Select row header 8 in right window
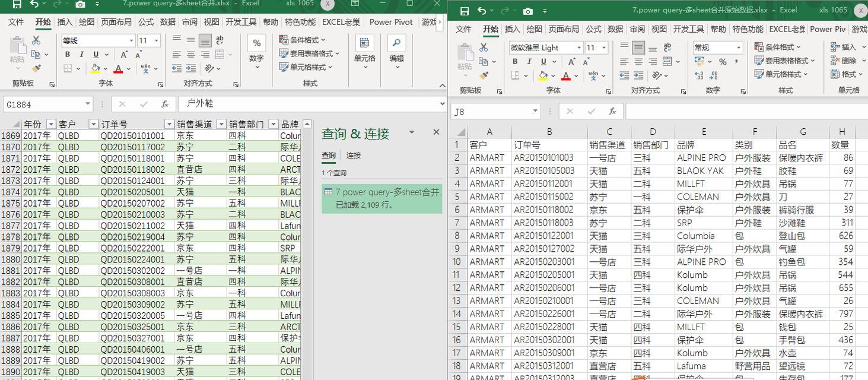 (457, 236)
